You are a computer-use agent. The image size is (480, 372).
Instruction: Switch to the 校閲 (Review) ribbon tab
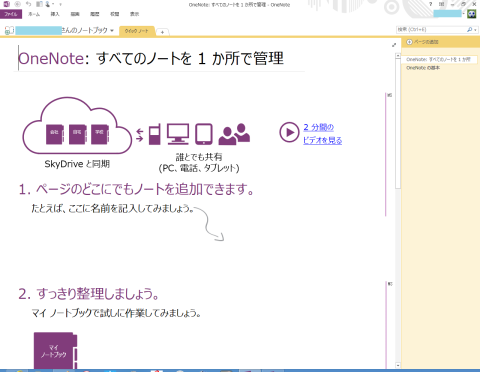pyautogui.click(x=115, y=14)
